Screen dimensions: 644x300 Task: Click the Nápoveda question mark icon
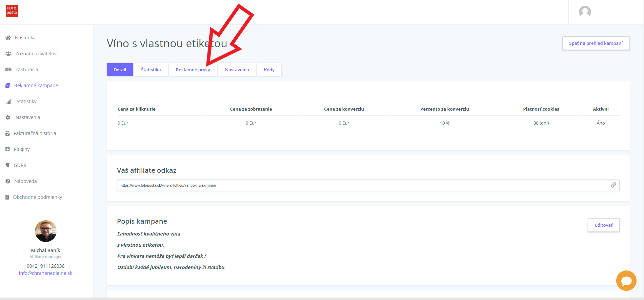pos(8,181)
